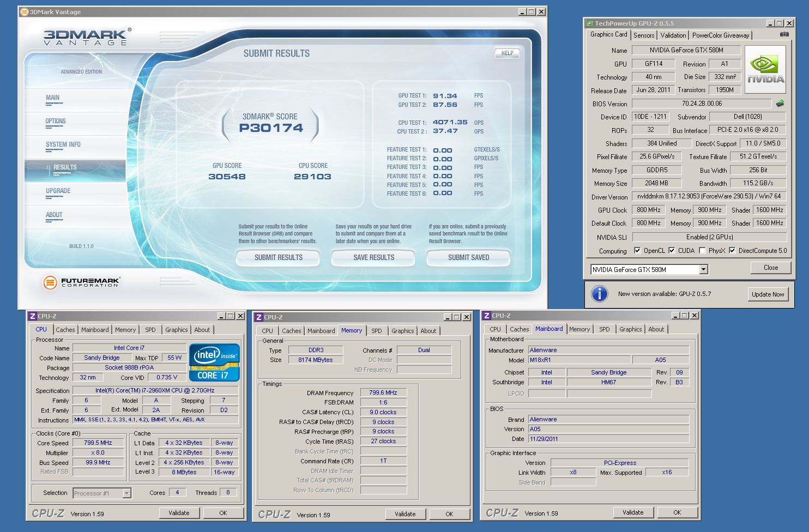
Task: Click OK in the CPU-Z CPU window
Action: pos(223,513)
